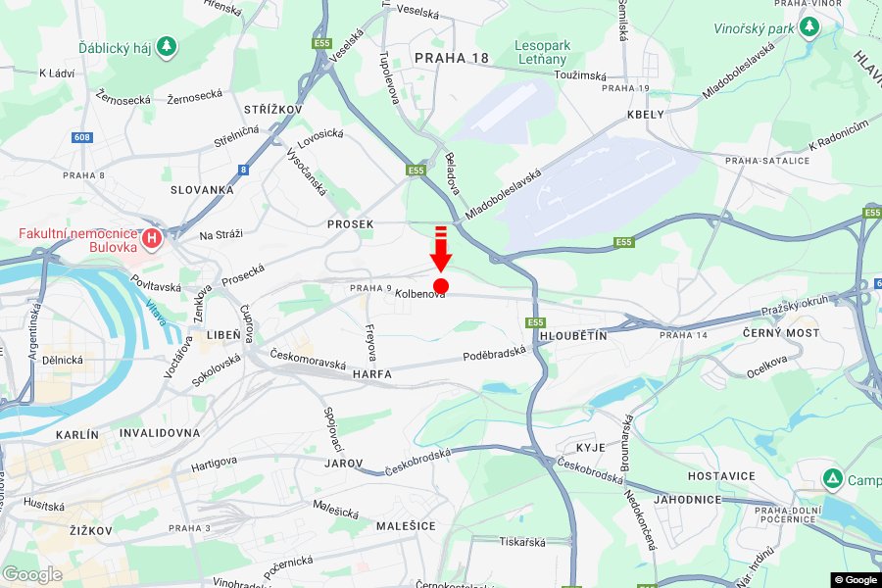Open the Google logo link
The image size is (882, 588).
[32, 574]
